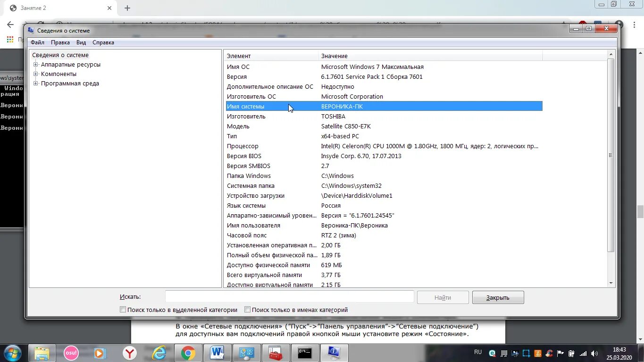Click the Chrome back arrow button
644x362 pixels.
click(10, 25)
